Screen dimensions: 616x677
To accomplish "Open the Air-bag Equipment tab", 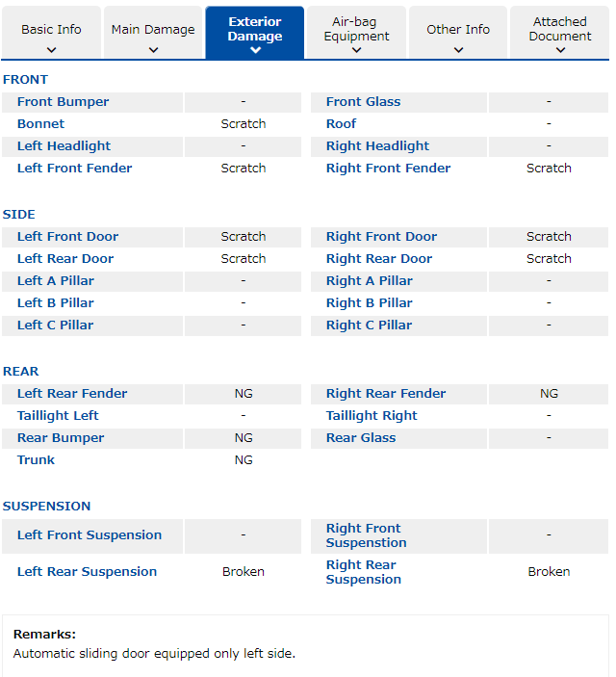I will 357,29.
